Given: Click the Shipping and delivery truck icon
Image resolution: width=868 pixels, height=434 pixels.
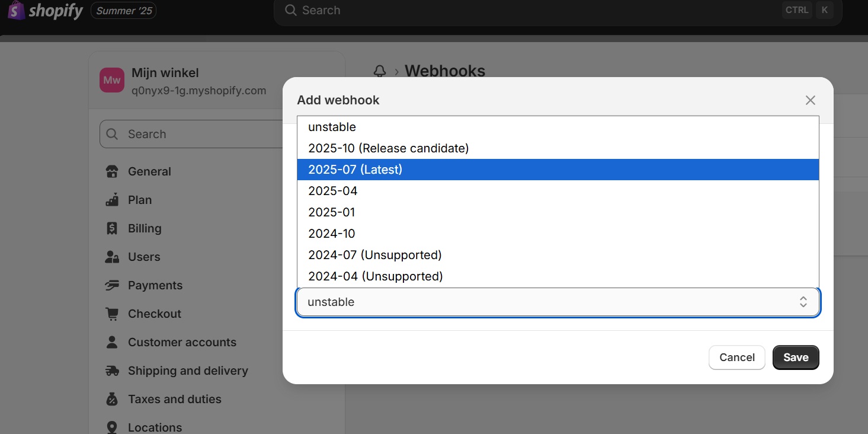Looking at the screenshot, I should [112, 371].
